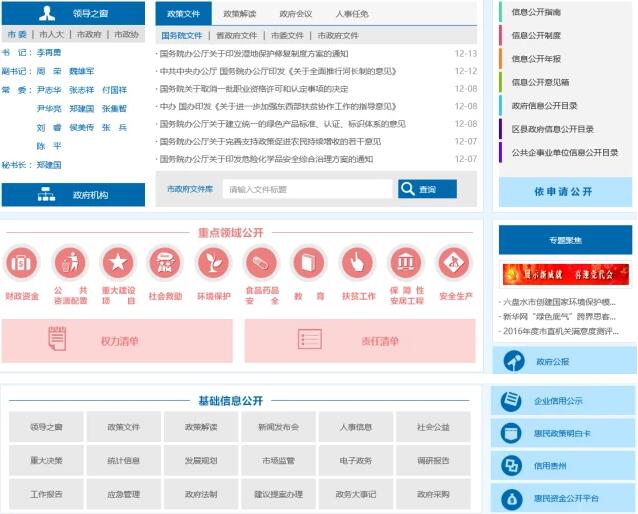Screen dimensions: 638x514
Task: Click the 财政资金 circular icon
Action: (22, 263)
